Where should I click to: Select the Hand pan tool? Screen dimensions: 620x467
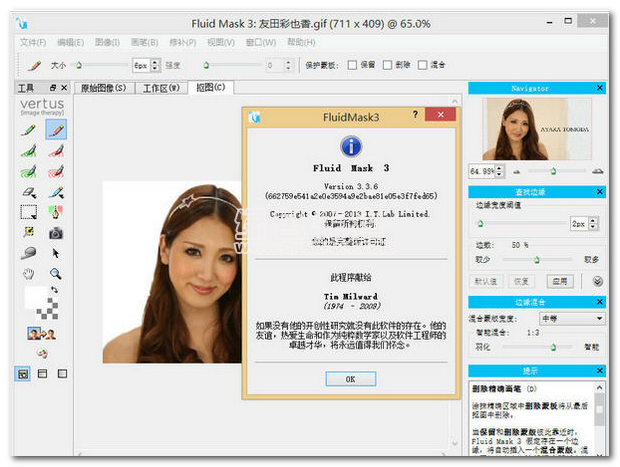coord(28,274)
